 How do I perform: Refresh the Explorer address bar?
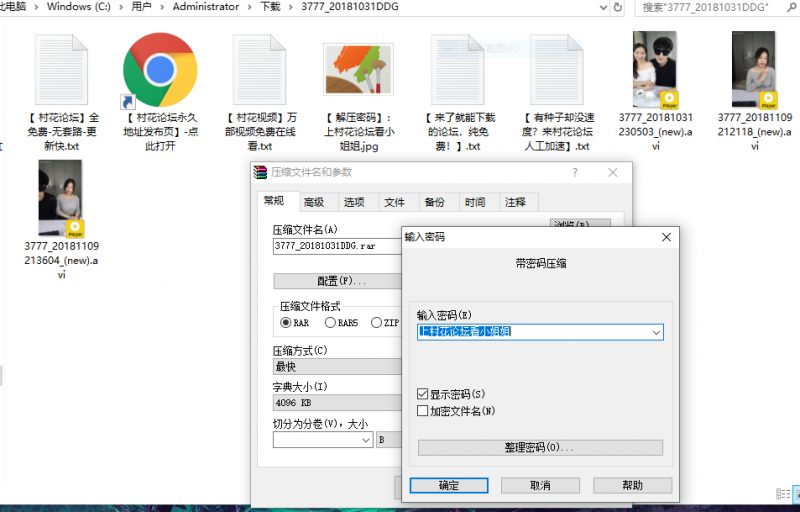617,7
